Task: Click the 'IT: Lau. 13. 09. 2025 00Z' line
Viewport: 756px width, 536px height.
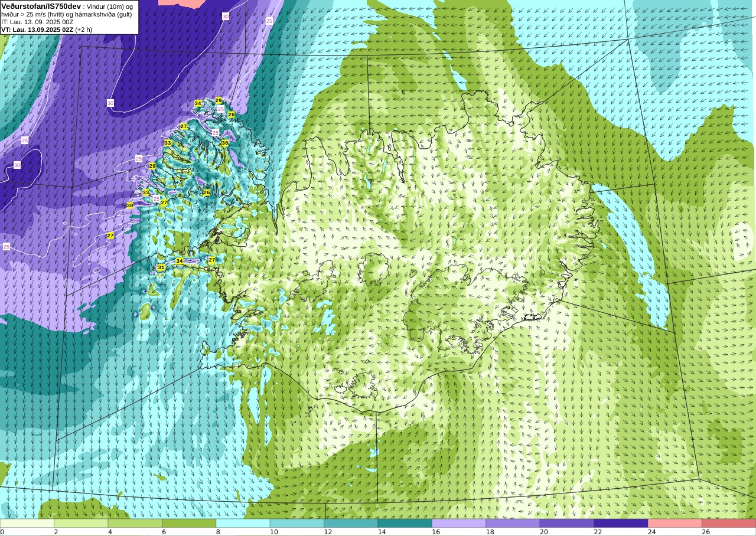Action: tap(37, 22)
